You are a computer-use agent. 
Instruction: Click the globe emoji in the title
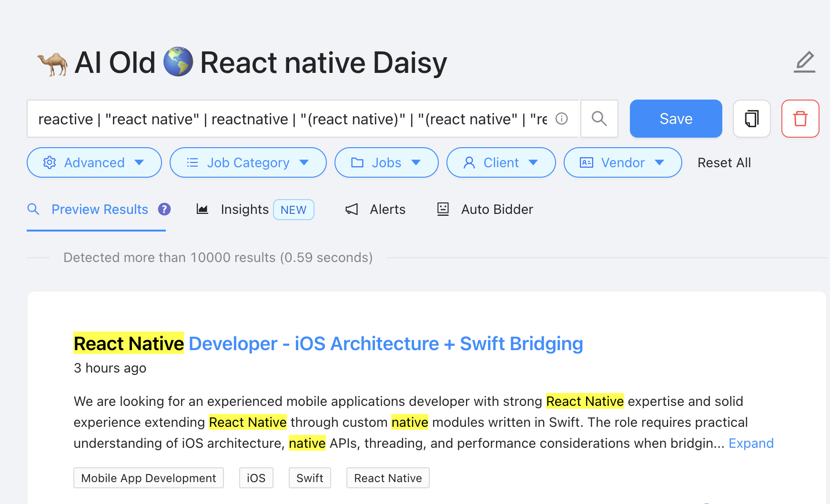(178, 62)
